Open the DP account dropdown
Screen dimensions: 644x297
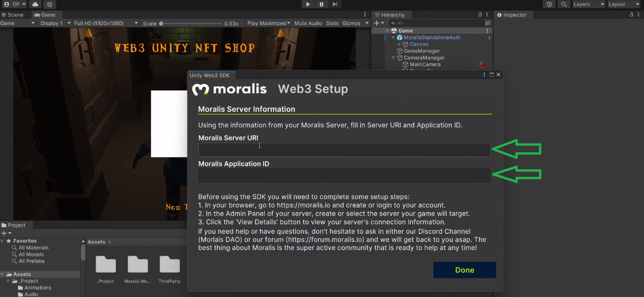pos(15,4)
